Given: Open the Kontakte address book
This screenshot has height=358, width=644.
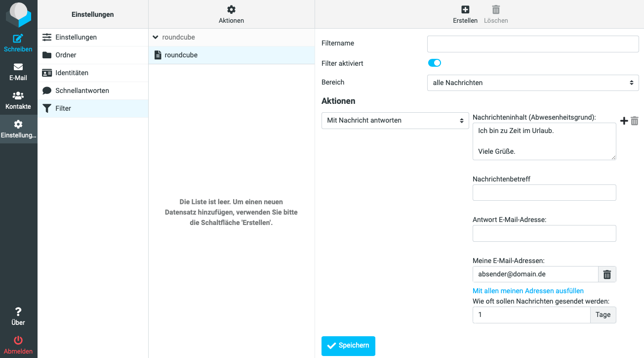Looking at the screenshot, I should [18, 100].
